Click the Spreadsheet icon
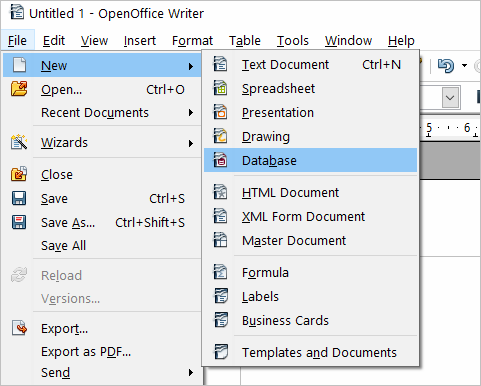 point(220,88)
